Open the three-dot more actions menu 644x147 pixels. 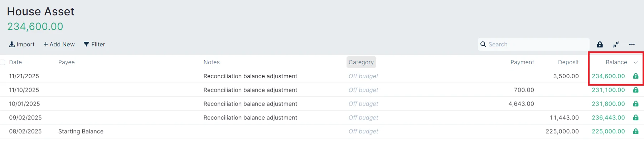632,45
